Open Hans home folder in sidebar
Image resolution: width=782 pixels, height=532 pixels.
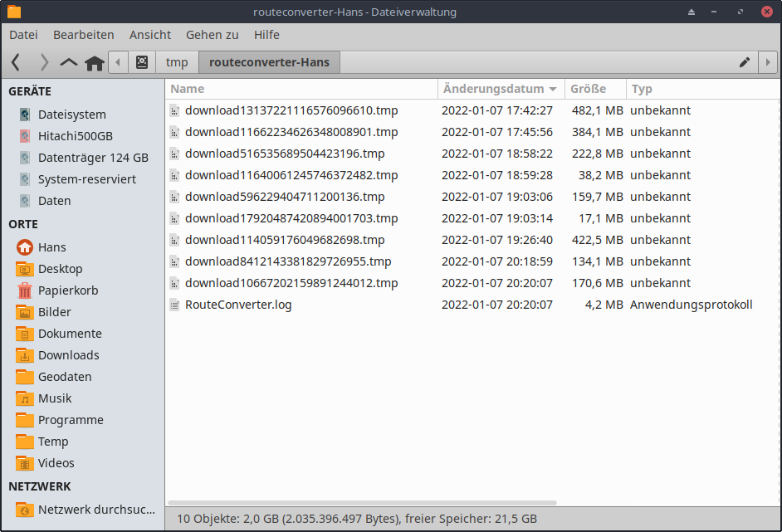pyautogui.click(x=51, y=247)
